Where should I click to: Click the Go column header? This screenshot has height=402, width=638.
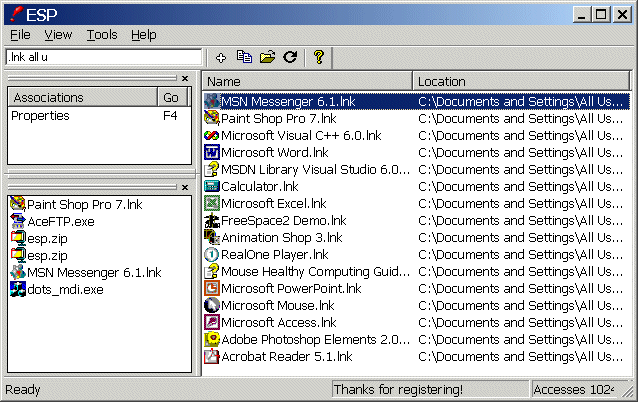(172, 98)
